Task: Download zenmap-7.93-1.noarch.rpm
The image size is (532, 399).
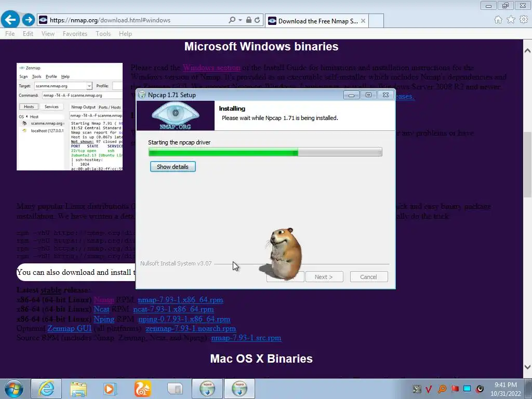Action: tap(191, 328)
